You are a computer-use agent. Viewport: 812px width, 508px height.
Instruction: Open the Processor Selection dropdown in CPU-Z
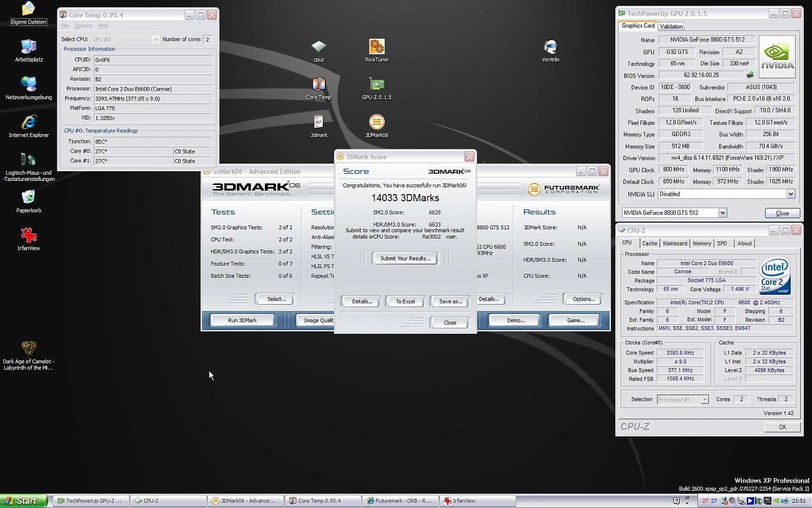[x=704, y=400]
